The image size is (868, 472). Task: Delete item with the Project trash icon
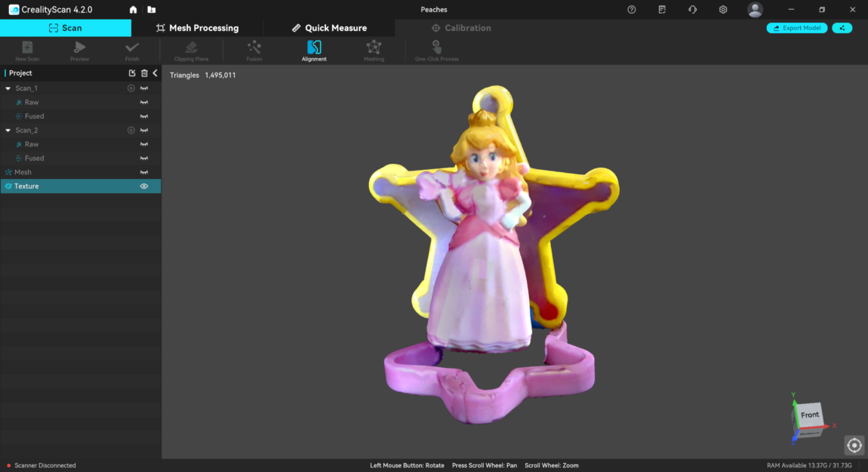[x=144, y=73]
